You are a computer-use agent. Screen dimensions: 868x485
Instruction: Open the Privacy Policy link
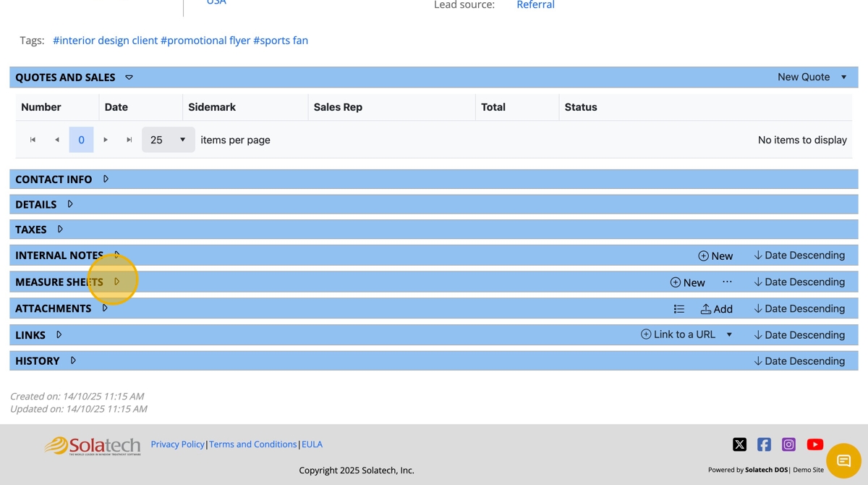pos(178,444)
